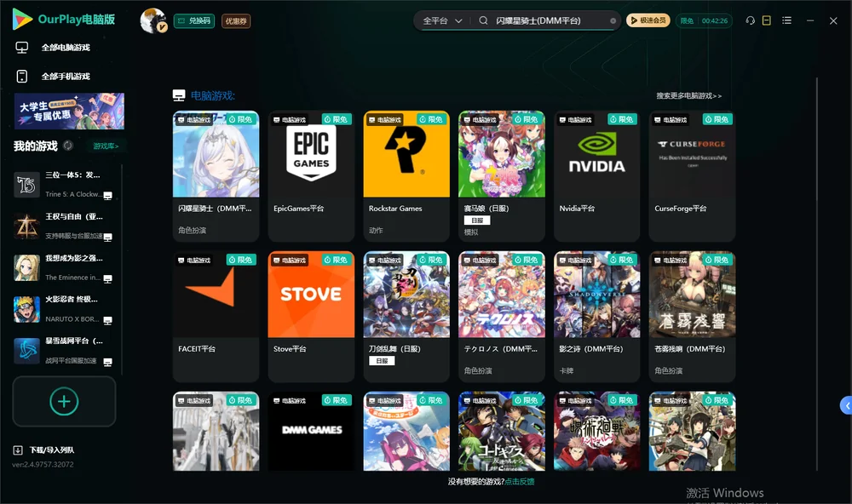Select 全部电脑游戏 in the sidebar

pyautogui.click(x=53, y=48)
